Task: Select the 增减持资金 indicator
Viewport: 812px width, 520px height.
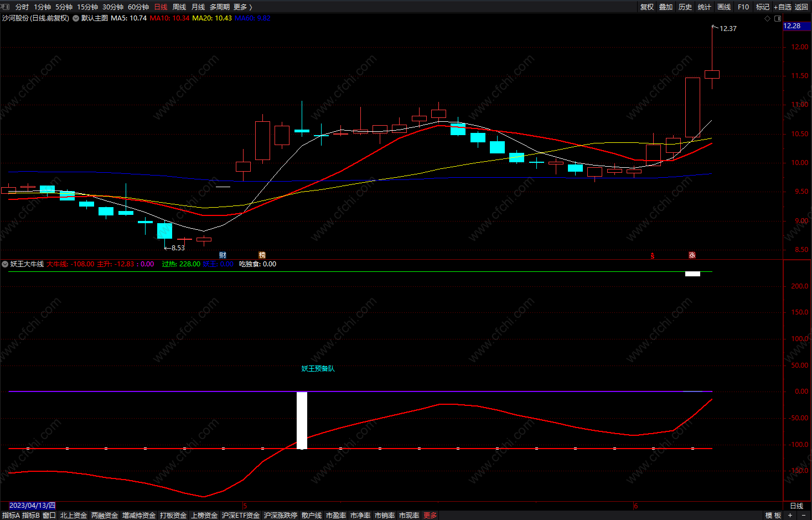Action: [139, 516]
